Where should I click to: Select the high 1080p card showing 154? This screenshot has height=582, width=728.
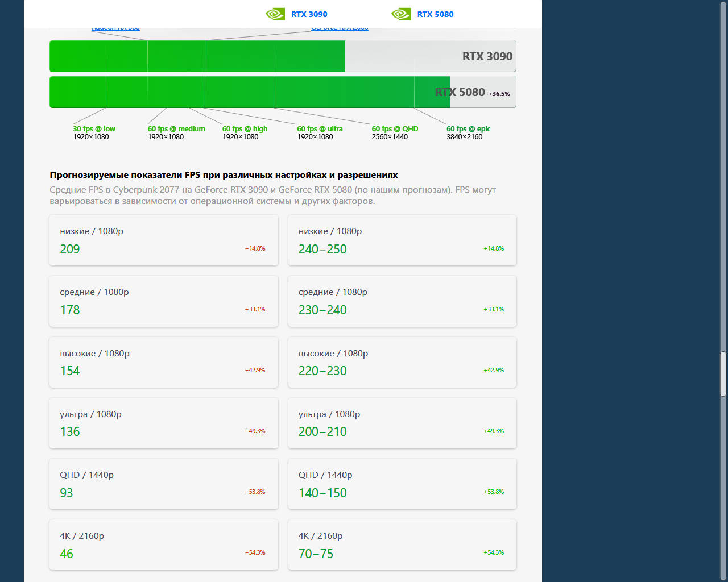(x=164, y=362)
